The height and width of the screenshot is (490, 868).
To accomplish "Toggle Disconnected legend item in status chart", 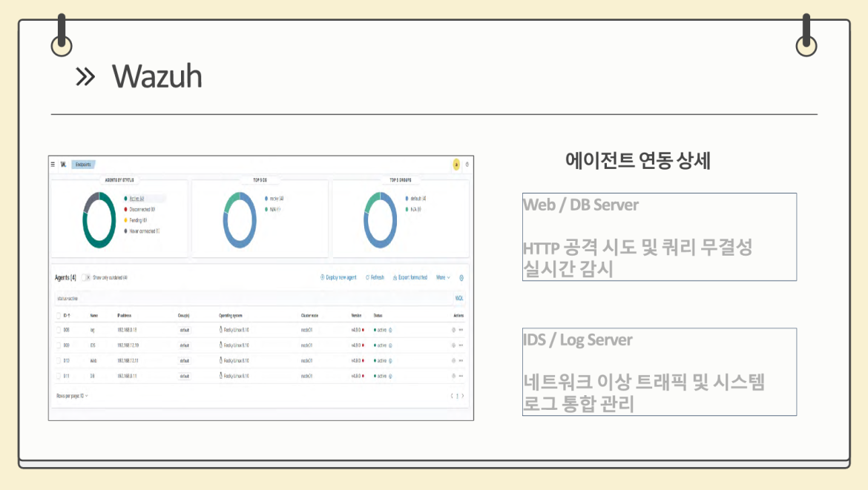I will [139, 210].
